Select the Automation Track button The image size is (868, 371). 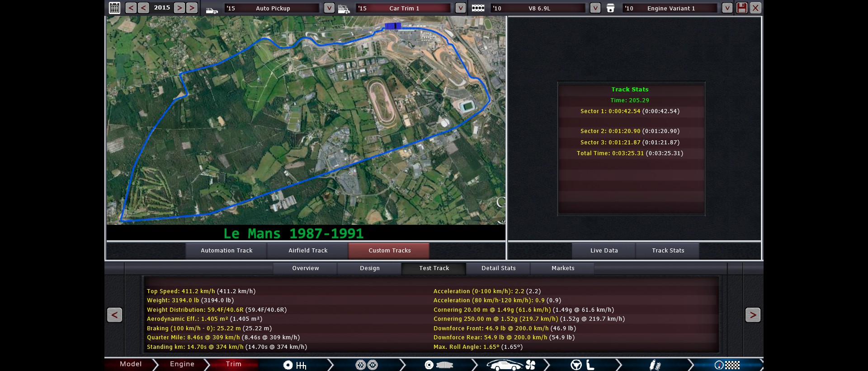tap(226, 251)
